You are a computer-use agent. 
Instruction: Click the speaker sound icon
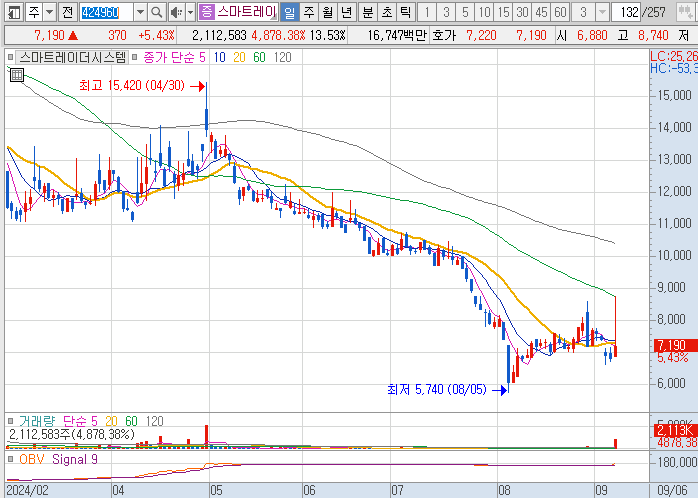coord(176,12)
